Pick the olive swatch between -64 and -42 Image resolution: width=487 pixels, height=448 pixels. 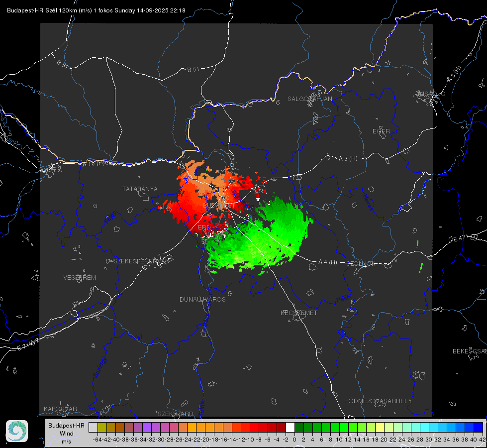(x=102, y=427)
